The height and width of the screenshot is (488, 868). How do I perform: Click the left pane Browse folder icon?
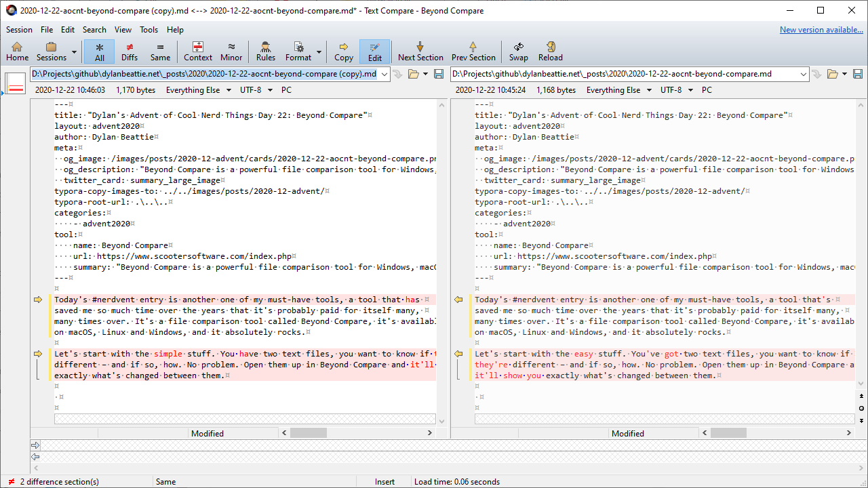[413, 74]
